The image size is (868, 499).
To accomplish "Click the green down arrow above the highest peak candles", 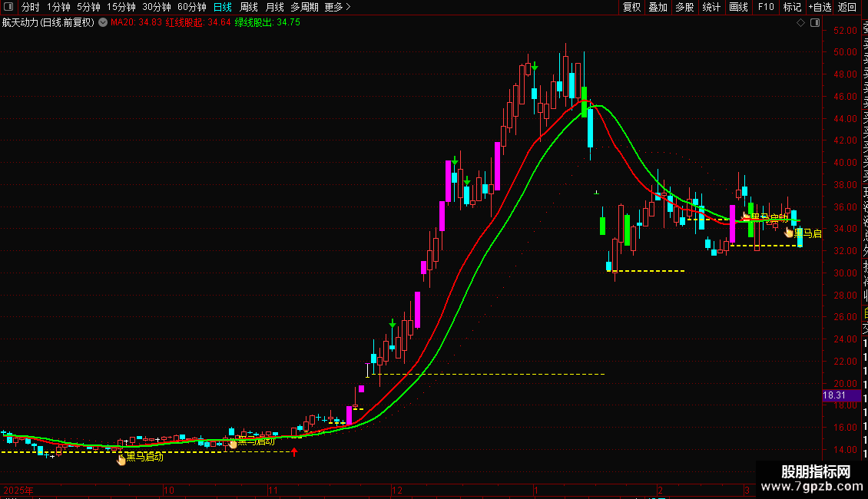I will [x=535, y=67].
